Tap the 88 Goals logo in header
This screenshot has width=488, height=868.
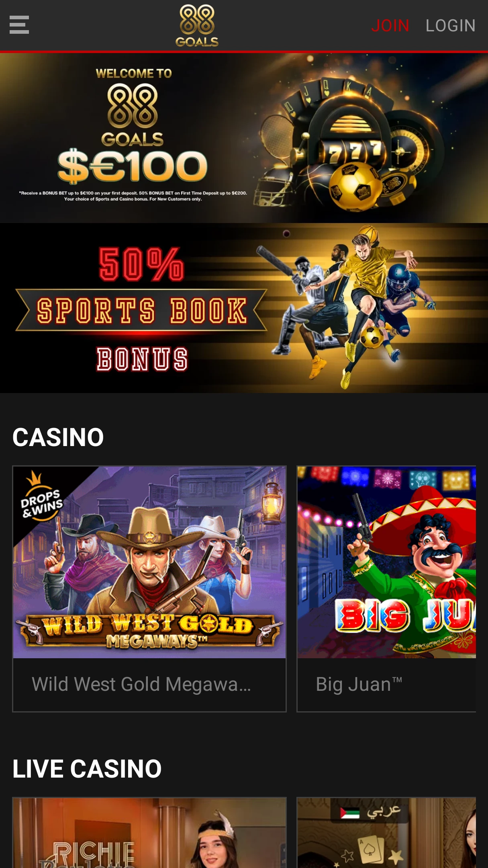pos(197,25)
